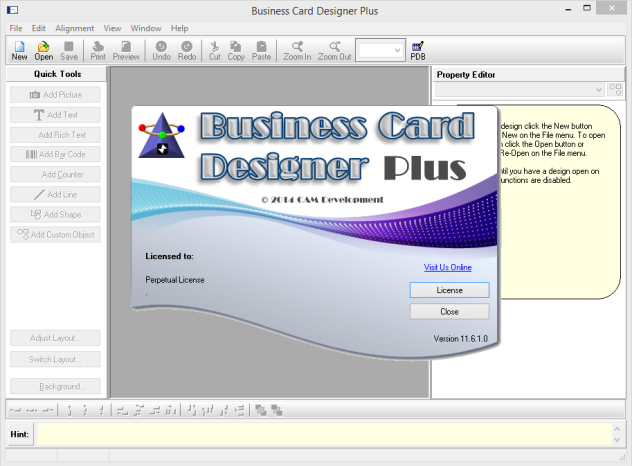The height and width of the screenshot is (466, 632).
Task: Click the application icon in the title bar
Action: click(x=12, y=10)
